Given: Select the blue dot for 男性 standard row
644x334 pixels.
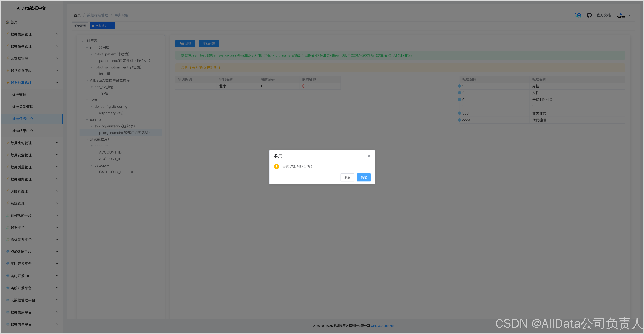Looking at the screenshot, I should (459, 86).
